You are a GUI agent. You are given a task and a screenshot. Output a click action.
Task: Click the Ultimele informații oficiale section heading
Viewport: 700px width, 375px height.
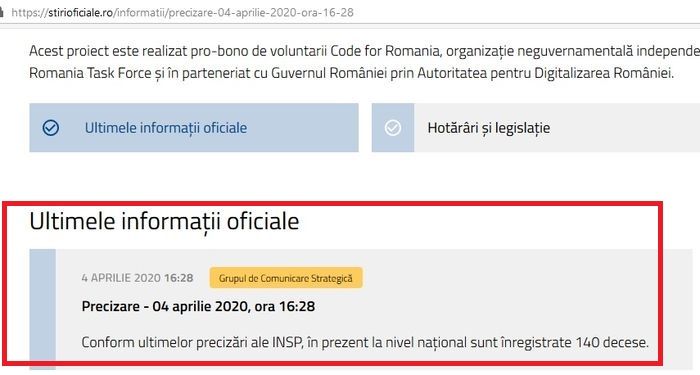(x=164, y=221)
